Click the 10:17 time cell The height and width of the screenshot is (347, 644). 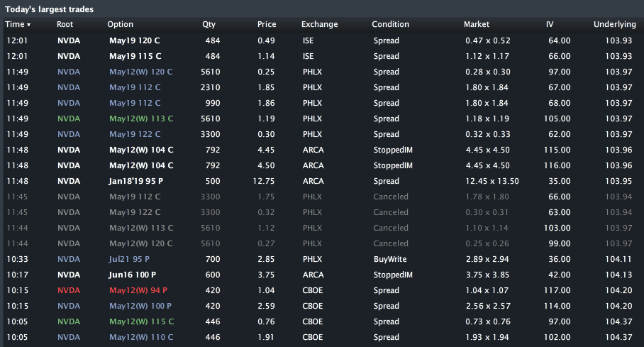[17, 275]
